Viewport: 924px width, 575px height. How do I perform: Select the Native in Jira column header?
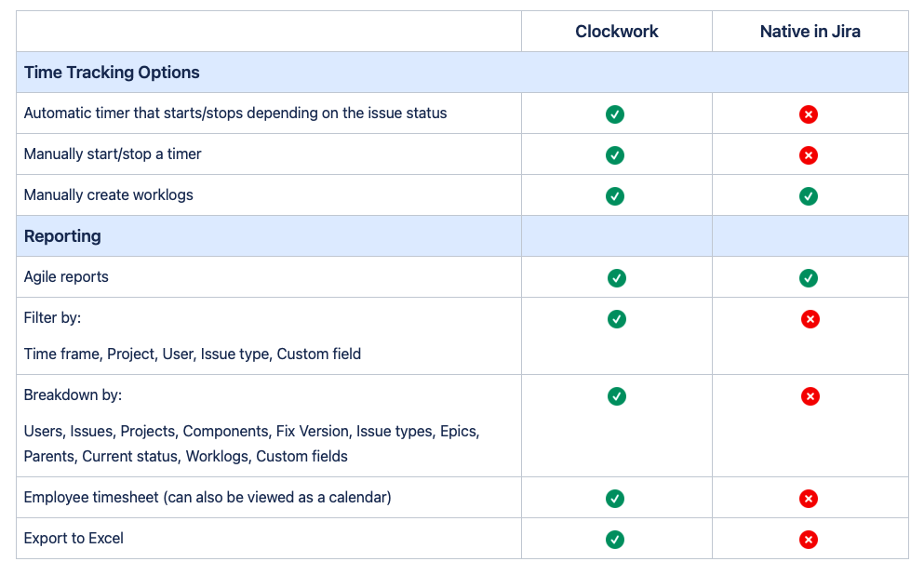(x=810, y=32)
